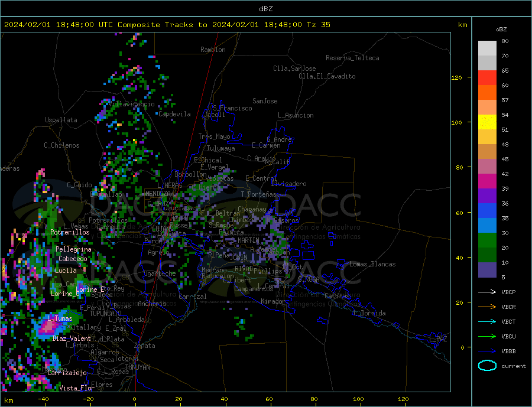Click the 120 km mark on vertical axis
Viewport: 532px width, 407px height.
[457, 77]
